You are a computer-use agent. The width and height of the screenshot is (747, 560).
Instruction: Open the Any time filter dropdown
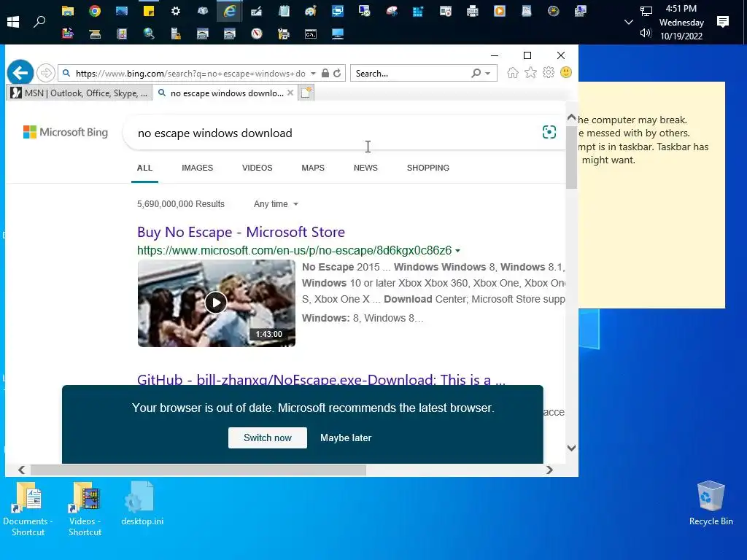276,204
